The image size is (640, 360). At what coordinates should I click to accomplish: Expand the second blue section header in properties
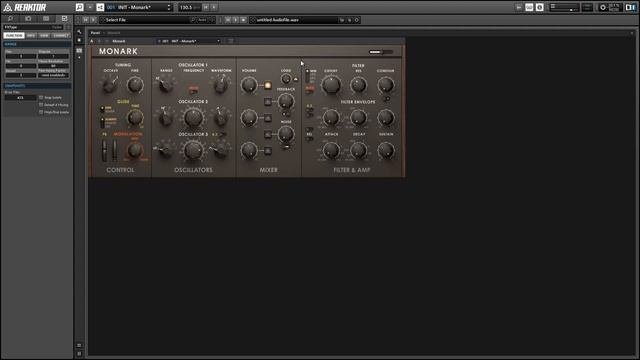tap(37, 86)
